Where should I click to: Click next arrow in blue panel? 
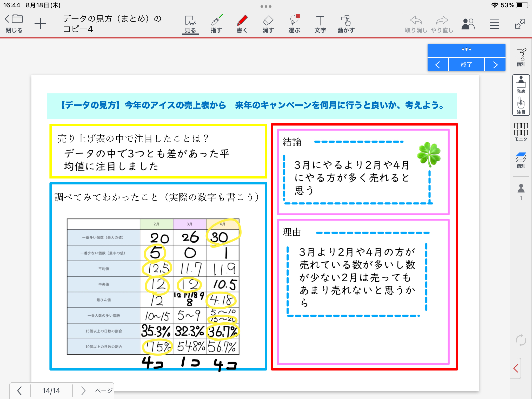pos(495,65)
